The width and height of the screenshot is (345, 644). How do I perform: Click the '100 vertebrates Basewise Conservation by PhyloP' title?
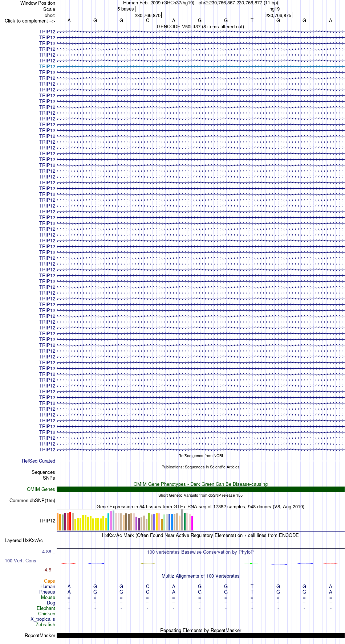(200, 552)
